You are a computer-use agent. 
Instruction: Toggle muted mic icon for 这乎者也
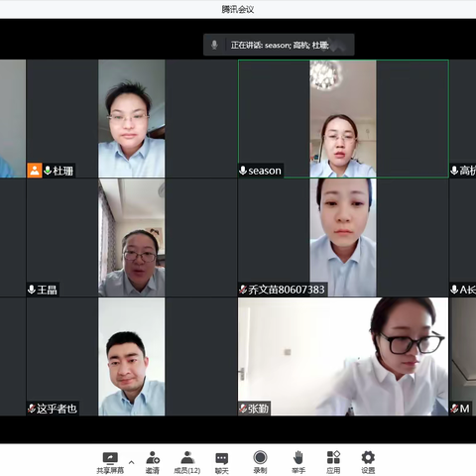click(x=32, y=409)
